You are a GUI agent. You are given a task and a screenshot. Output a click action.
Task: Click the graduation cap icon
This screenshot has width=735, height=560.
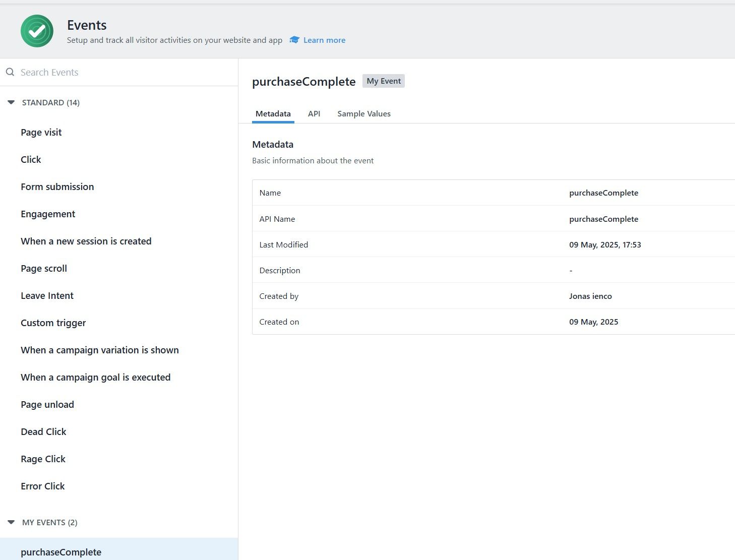coord(294,40)
